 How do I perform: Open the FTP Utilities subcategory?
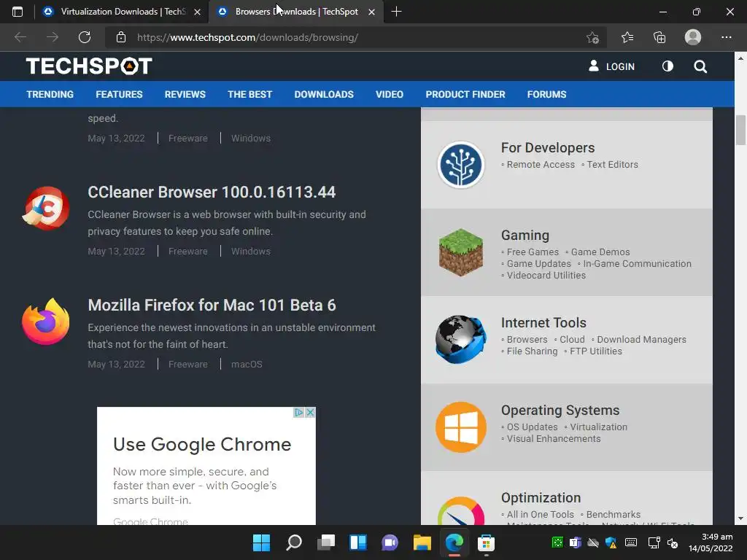pos(595,351)
